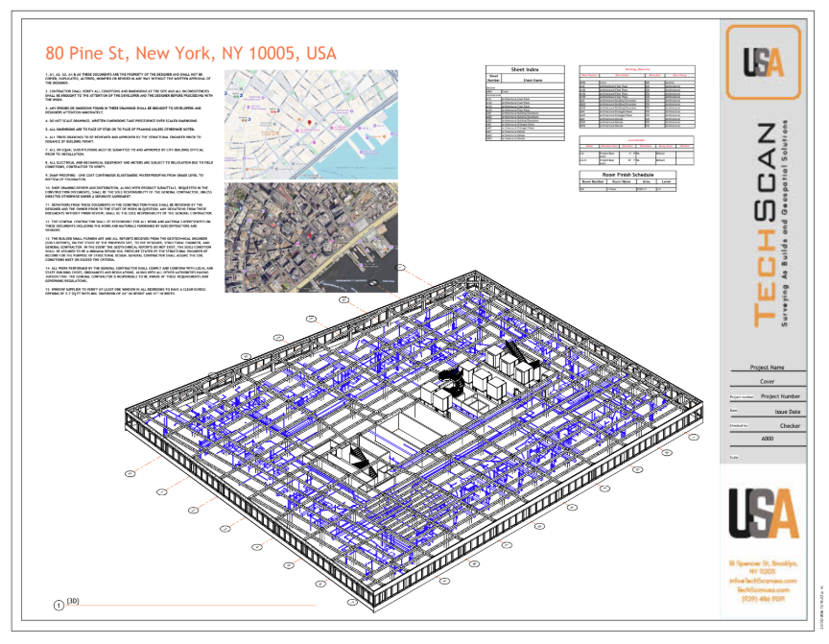Click the circled view number beside the 3D label

(59, 605)
